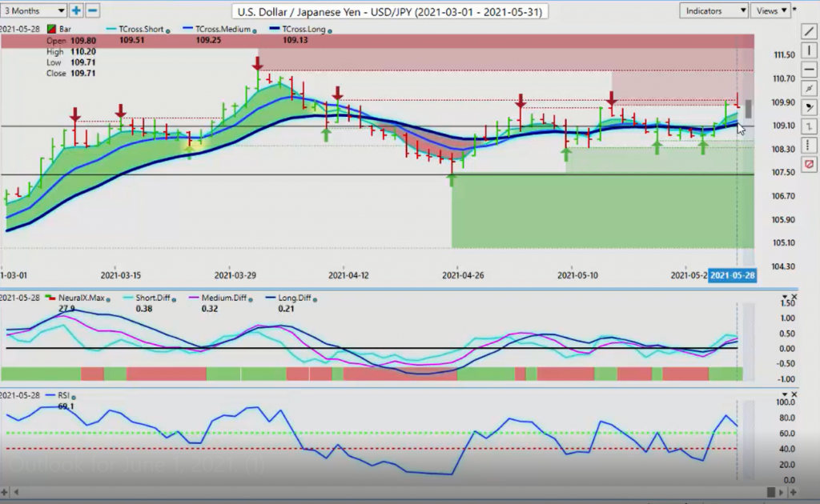This screenshot has width=820, height=504.
Task: Toggle the TCross.Long indicator dot
Action: 330,30
